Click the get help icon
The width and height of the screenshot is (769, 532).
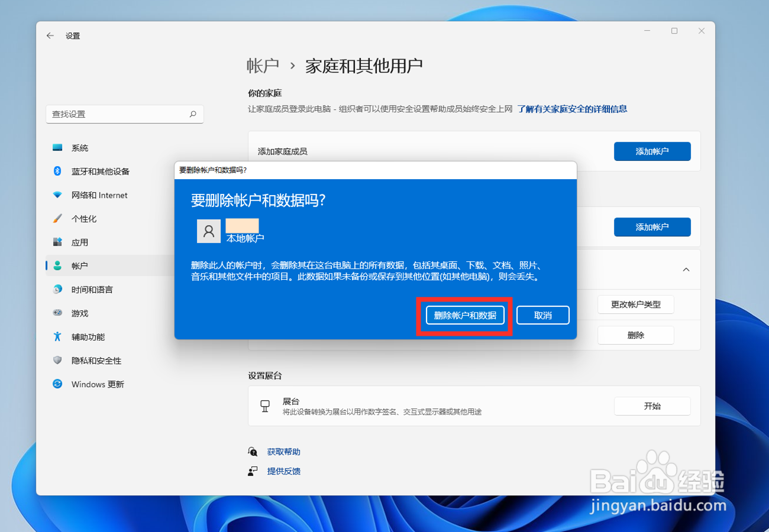pos(253,452)
